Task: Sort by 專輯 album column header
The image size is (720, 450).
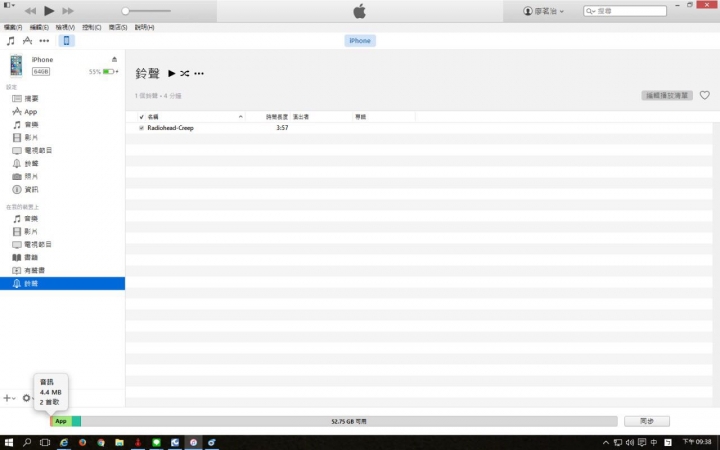Action: (360, 117)
